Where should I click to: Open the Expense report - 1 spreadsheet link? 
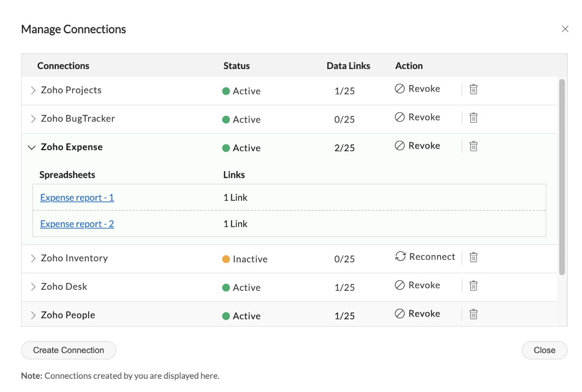click(x=77, y=198)
